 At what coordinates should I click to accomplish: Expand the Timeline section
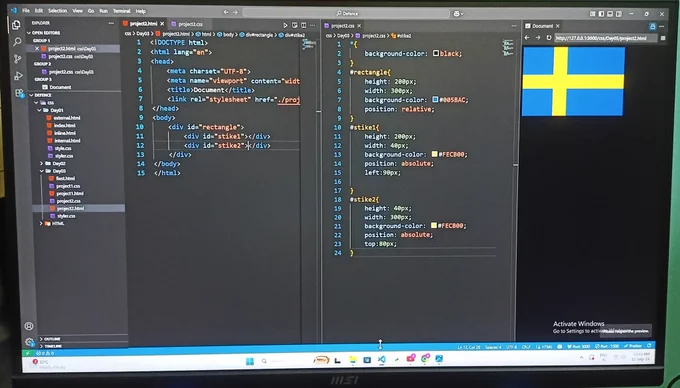[x=52, y=346]
